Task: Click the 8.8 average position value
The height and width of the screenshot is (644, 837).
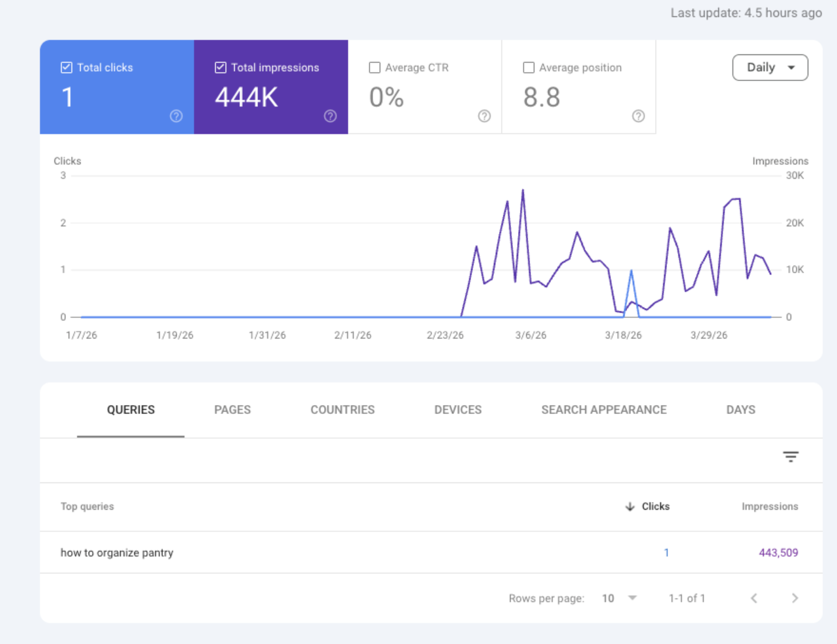Action: (x=542, y=98)
